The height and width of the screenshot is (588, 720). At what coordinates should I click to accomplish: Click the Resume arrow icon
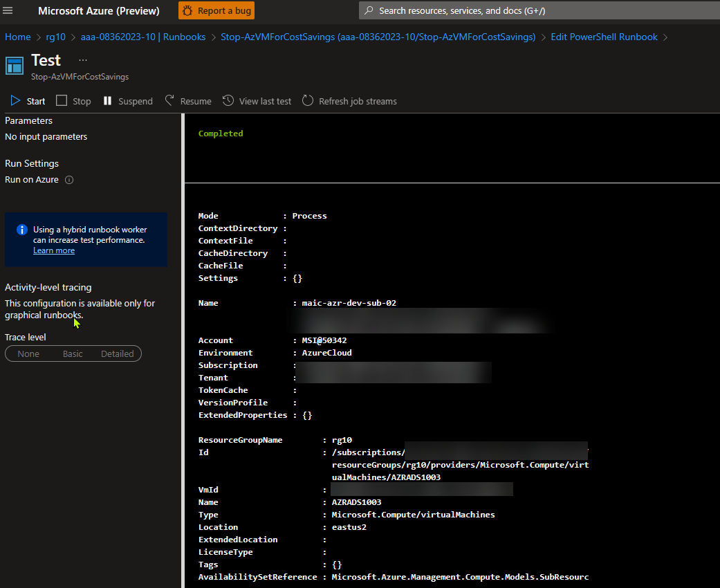(x=169, y=100)
